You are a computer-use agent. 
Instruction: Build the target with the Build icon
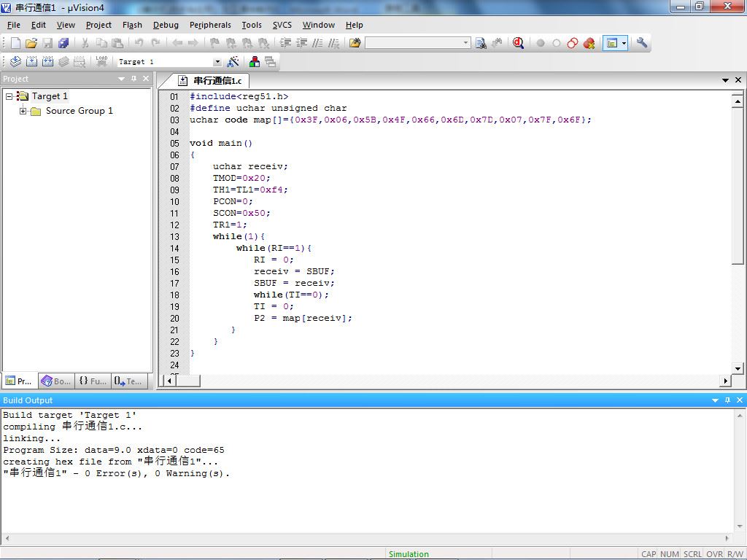pos(32,61)
